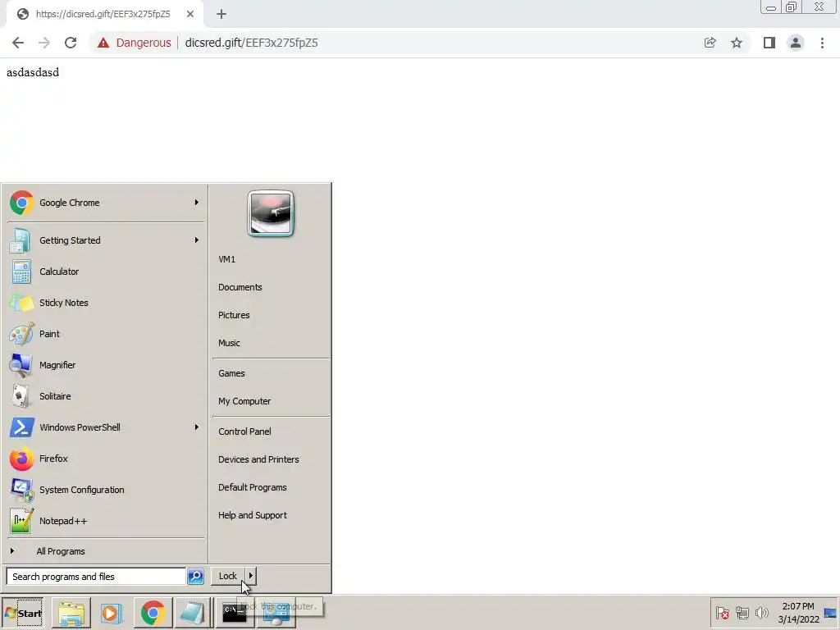
Task: Open Windows Explorer taskbar icon
Action: pos(71,614)
